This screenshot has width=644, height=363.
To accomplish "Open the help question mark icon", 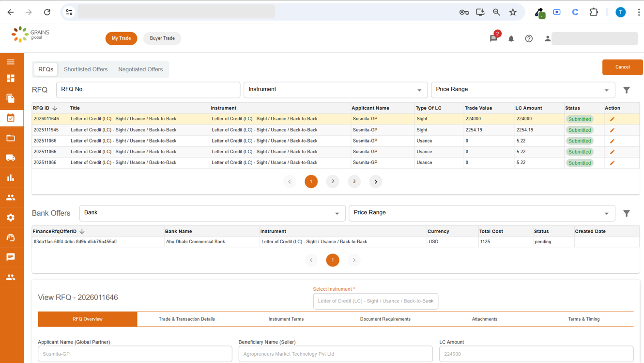I will click(x=529, y=39).
